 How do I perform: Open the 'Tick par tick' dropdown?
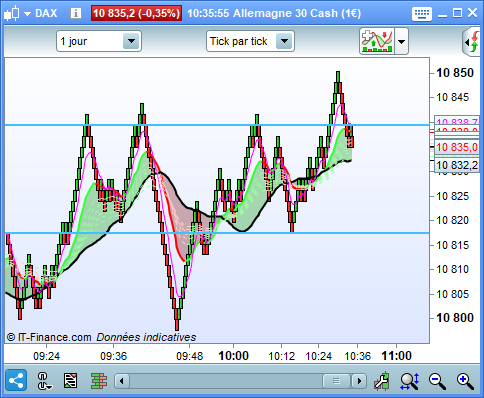point(250,41)
